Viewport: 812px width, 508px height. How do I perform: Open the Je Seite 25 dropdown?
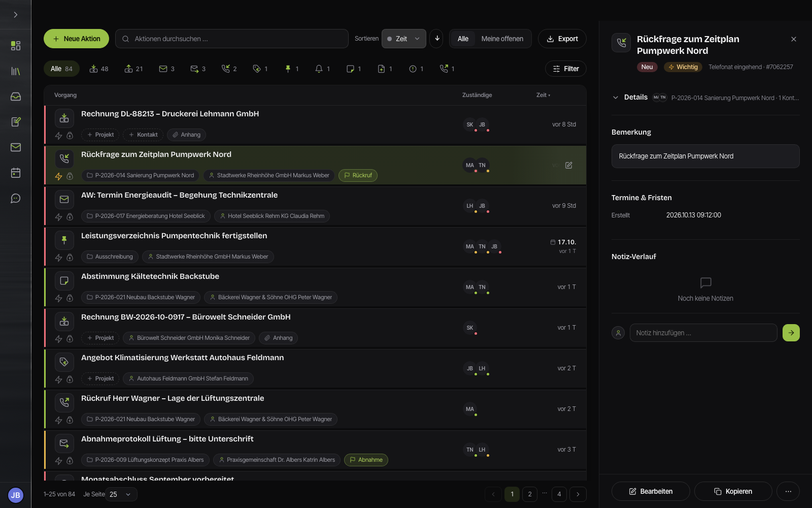click(121, 494)
